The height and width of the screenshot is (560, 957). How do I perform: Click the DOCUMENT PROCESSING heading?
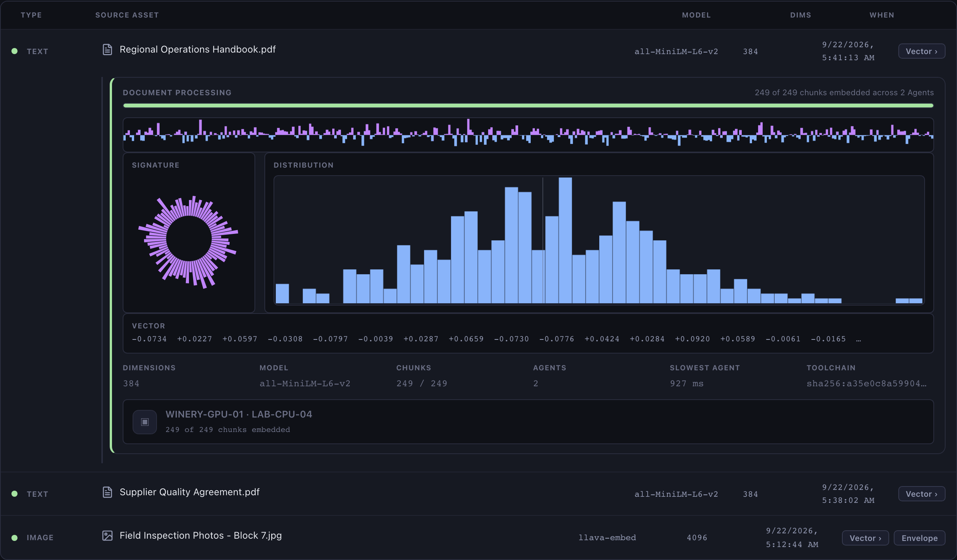177,93
